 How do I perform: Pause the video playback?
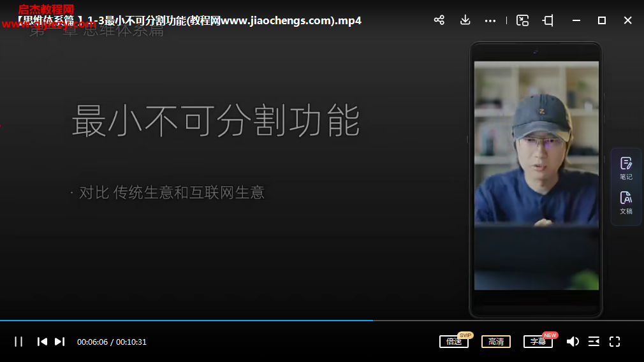click(x=18, y=342)
